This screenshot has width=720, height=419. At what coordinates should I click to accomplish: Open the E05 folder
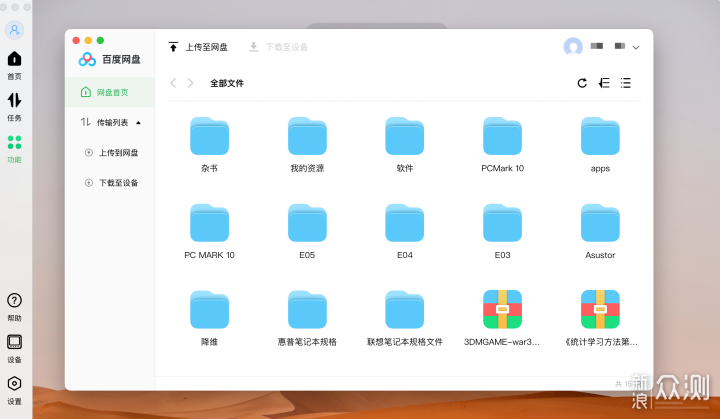tap(307, 223)
